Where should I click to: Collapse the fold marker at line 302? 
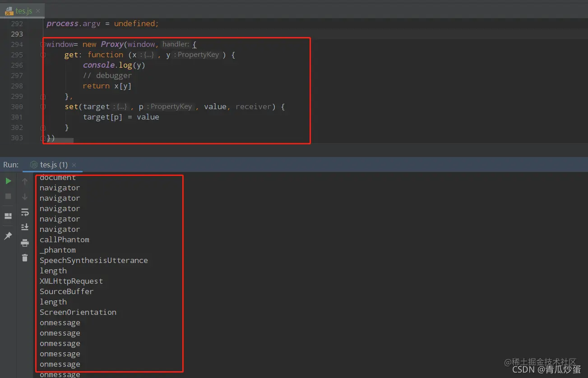[x=43, y=127]
